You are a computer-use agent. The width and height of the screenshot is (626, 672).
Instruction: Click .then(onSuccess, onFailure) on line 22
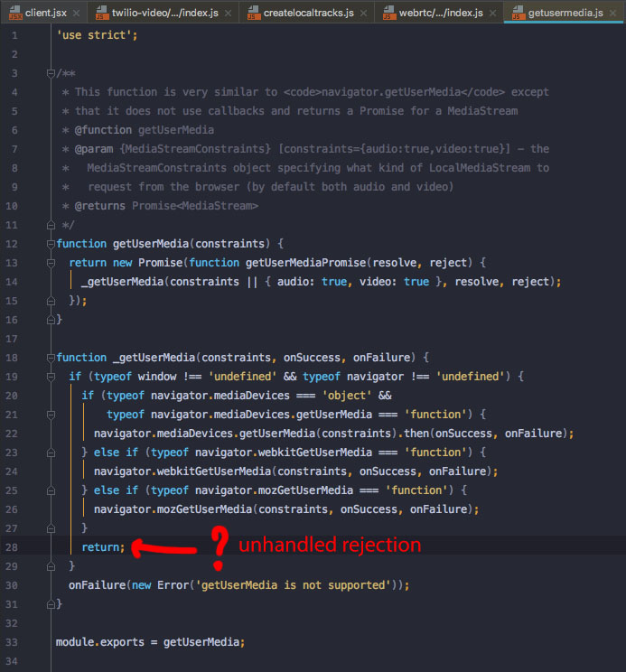[x=483, y=434]
